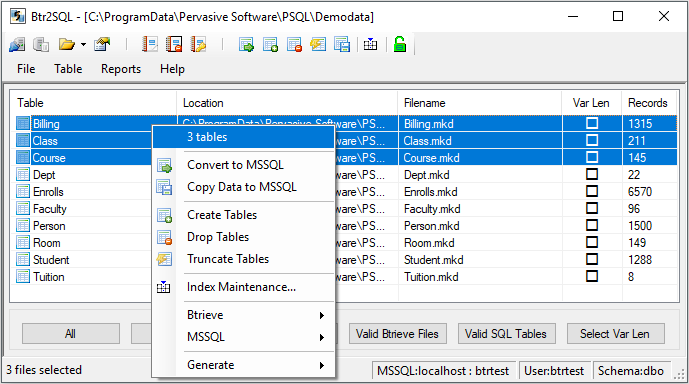Click the notebook icon with key
This screenshot has height=384, width=689.
[x=198, y=44]
